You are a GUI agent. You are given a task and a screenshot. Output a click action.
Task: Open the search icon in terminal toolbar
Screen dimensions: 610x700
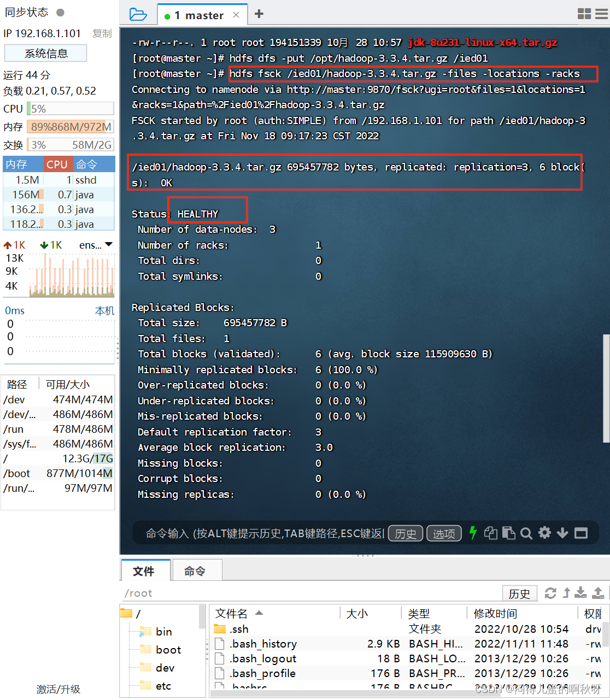tap(526, 533)
